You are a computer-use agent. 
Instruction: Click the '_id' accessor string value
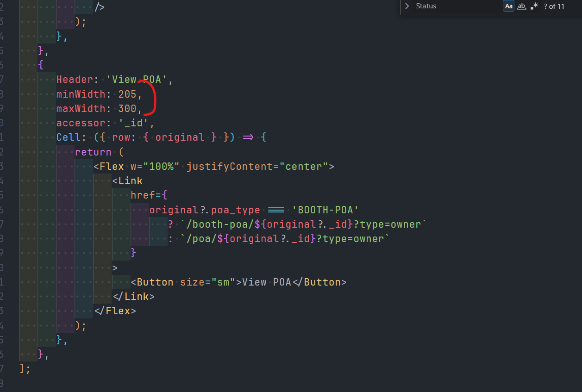[133, 123]
